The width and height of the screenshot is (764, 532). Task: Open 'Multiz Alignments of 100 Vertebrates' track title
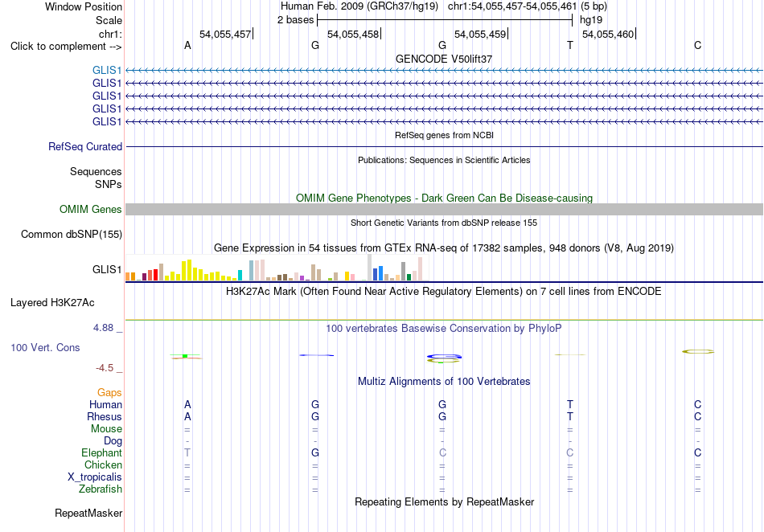coord(444,381)
